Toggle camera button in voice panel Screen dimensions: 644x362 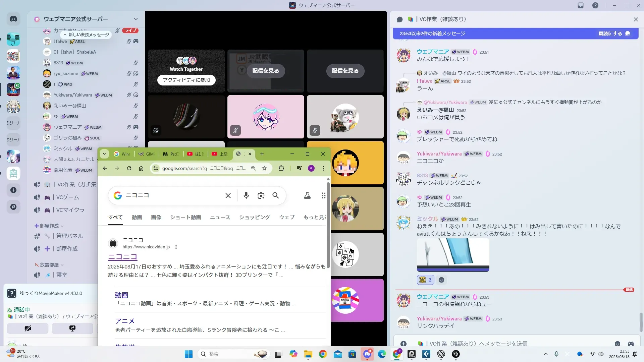click(x=28, y=328)
